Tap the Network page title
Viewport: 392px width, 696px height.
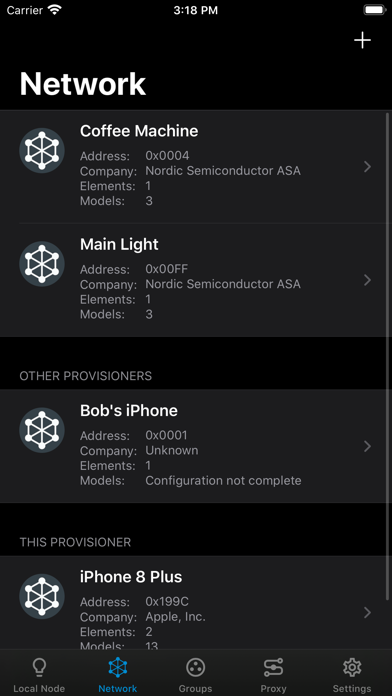[83, 83]
